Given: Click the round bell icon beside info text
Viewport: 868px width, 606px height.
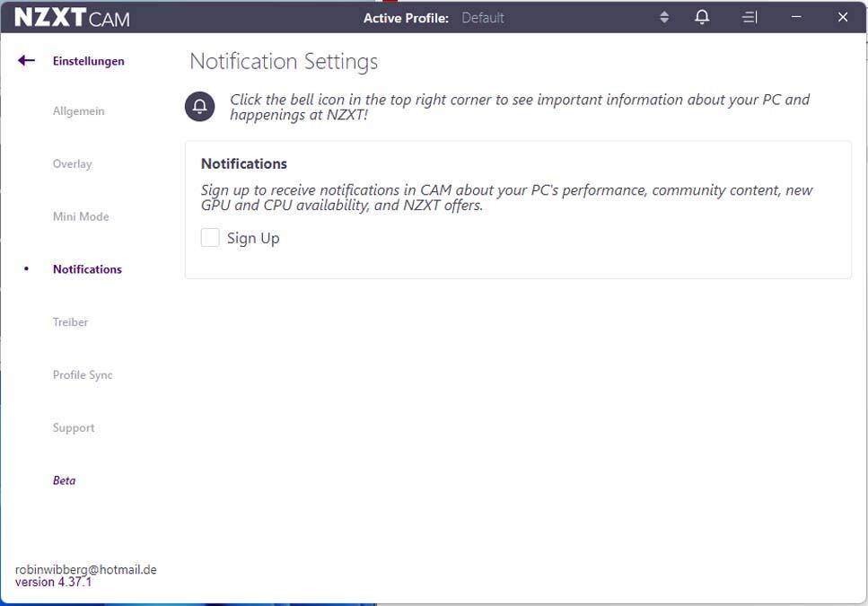Looking at the screenshot, I should (x=200, y=106).
